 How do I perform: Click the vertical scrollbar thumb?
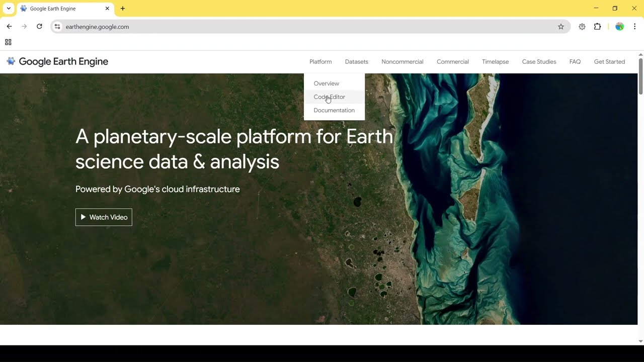(640, 76)
